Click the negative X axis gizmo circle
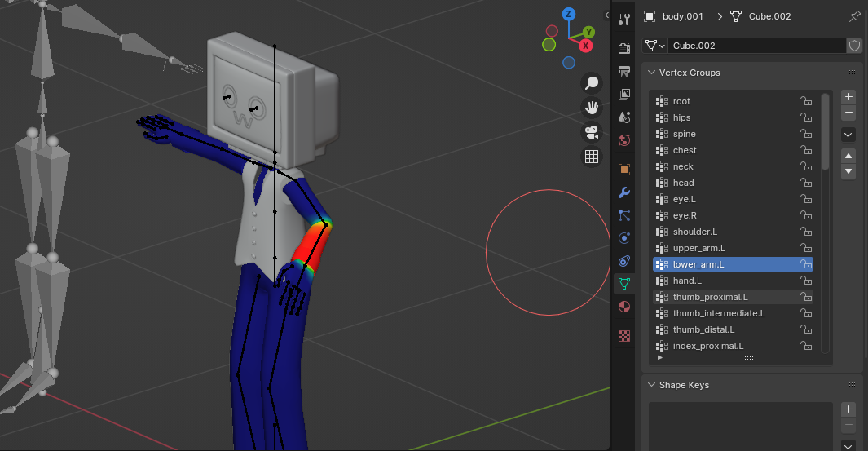 tap(552, 31)
